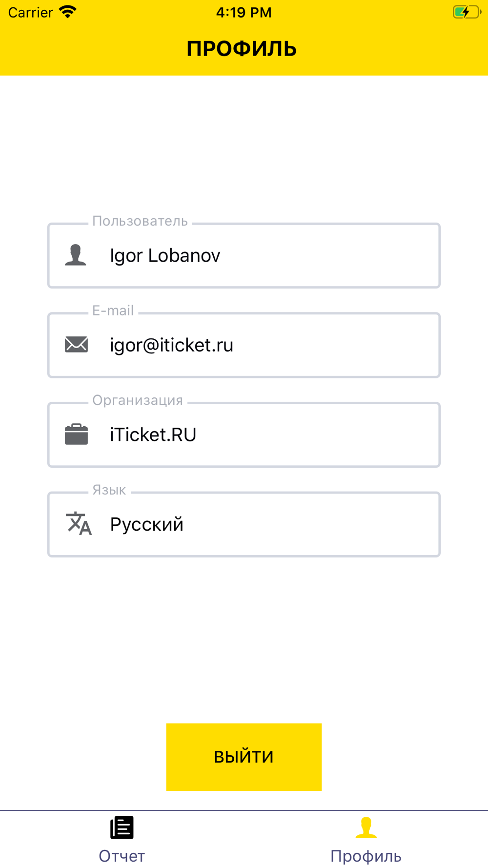
Task: Click the briefcase organization icon
Action: [x=76, y=434]
